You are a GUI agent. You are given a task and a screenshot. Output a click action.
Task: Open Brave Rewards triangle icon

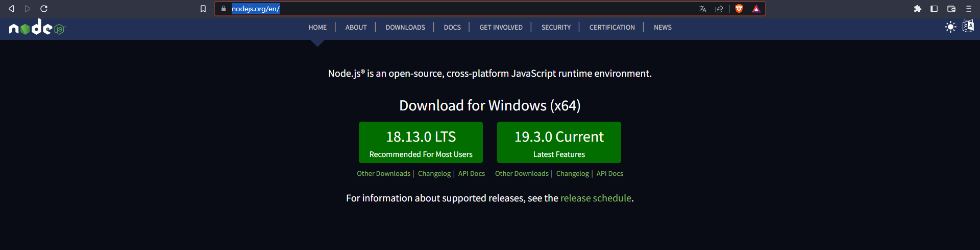pos(756,9)
